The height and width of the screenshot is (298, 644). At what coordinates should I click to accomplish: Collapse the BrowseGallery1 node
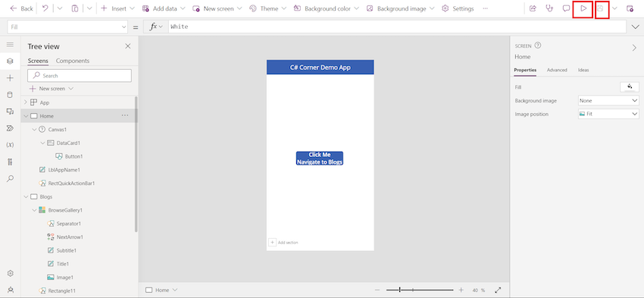(x=34, y=210)
